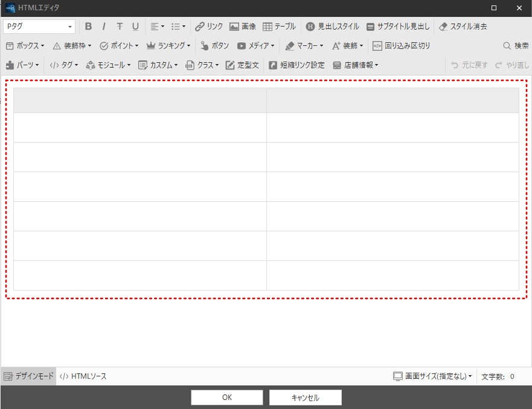532x409 pixels.
Task: Toggle bold formatting with B icon
Action: (88, 27)
